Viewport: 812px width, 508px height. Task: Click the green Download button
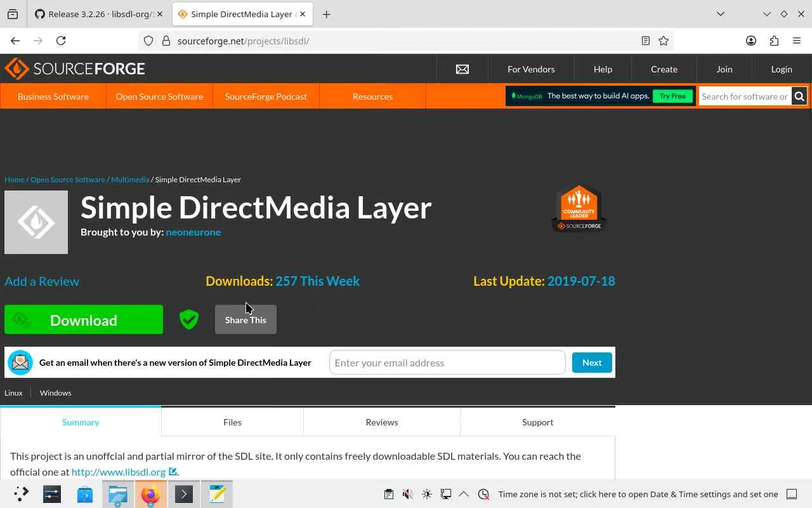pyautogui.click(x=84, y=319)
